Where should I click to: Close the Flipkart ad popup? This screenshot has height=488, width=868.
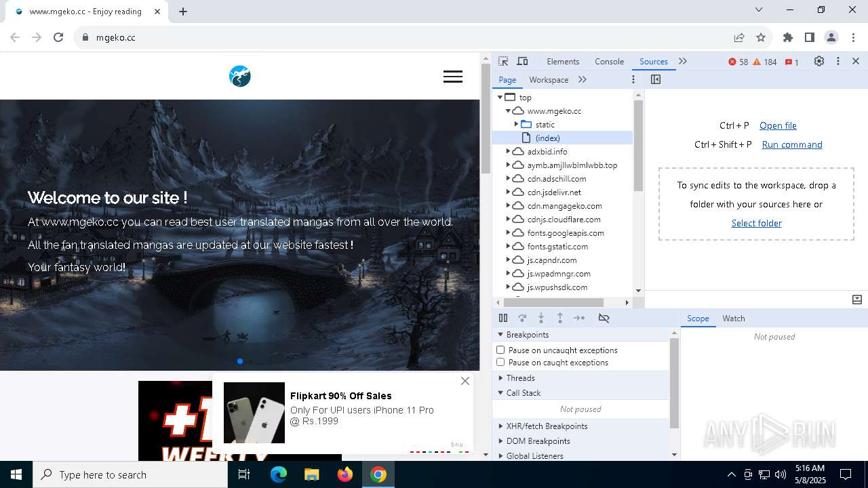click(x=465, y=381)
